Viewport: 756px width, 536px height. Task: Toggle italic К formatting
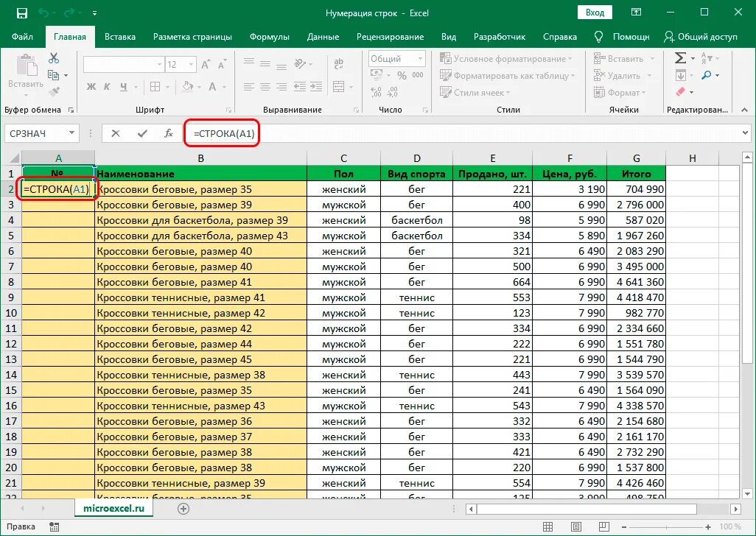(x=107, y=87)
